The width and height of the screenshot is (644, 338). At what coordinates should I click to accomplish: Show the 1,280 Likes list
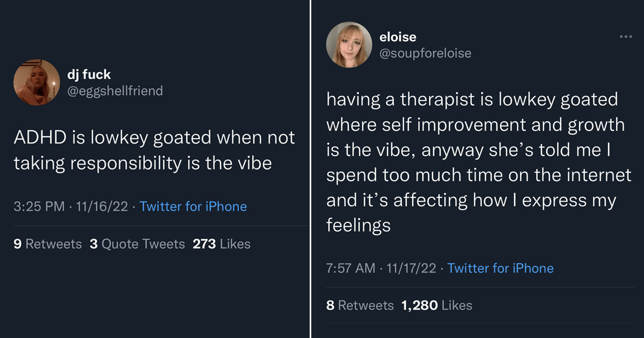tap(436, 305)
